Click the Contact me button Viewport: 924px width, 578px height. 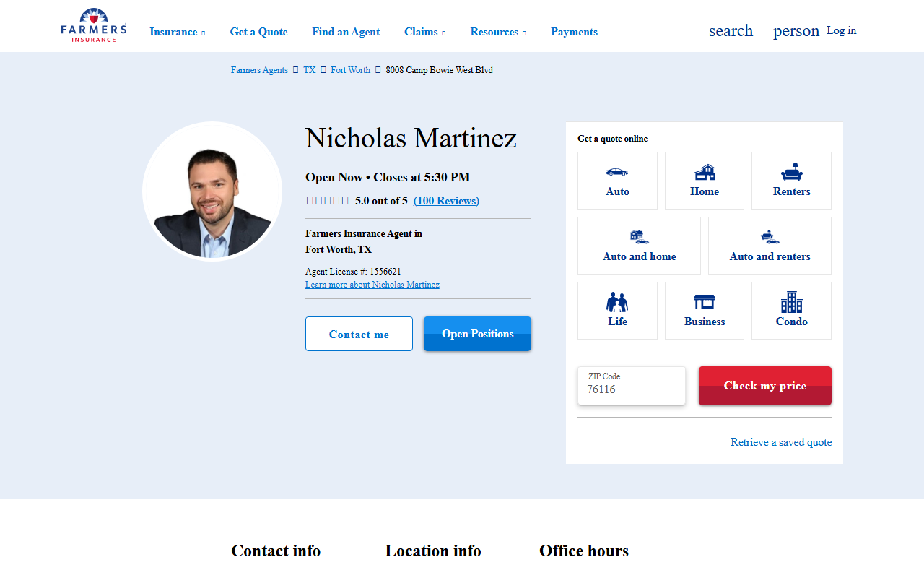[359, 334]
